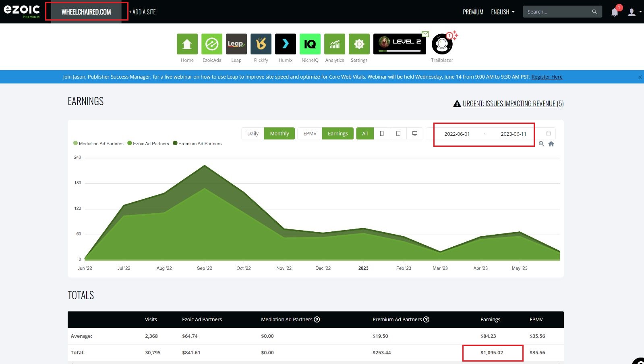Open the Analytics app icon

point(335,44)
